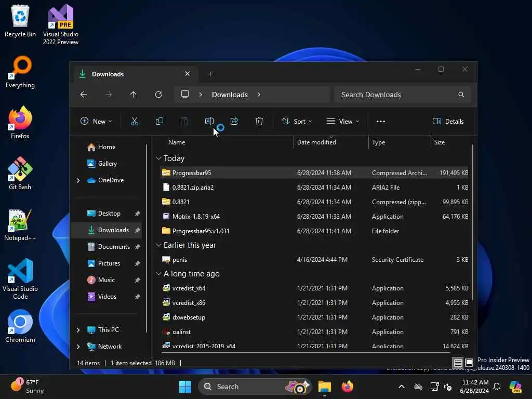Click the Windows Start button
Viewport: 532px width, 399px height.
point(185,387)
